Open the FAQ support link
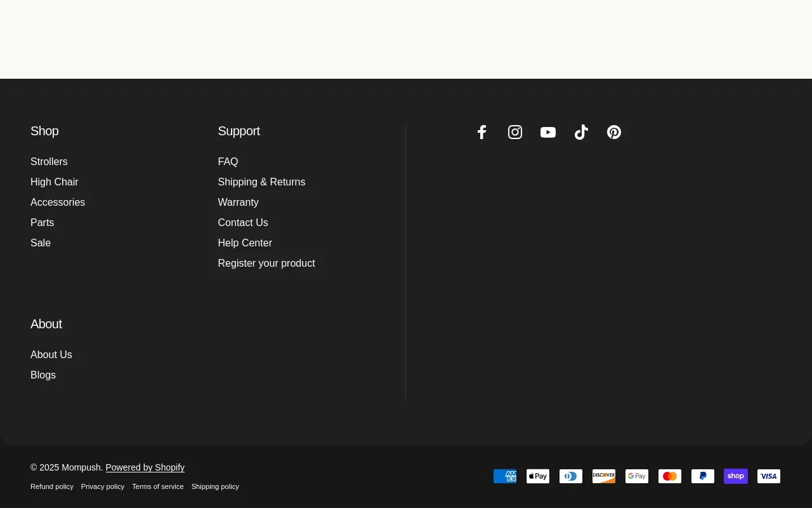Screen dimensions: 812x508 pos(228,162)
